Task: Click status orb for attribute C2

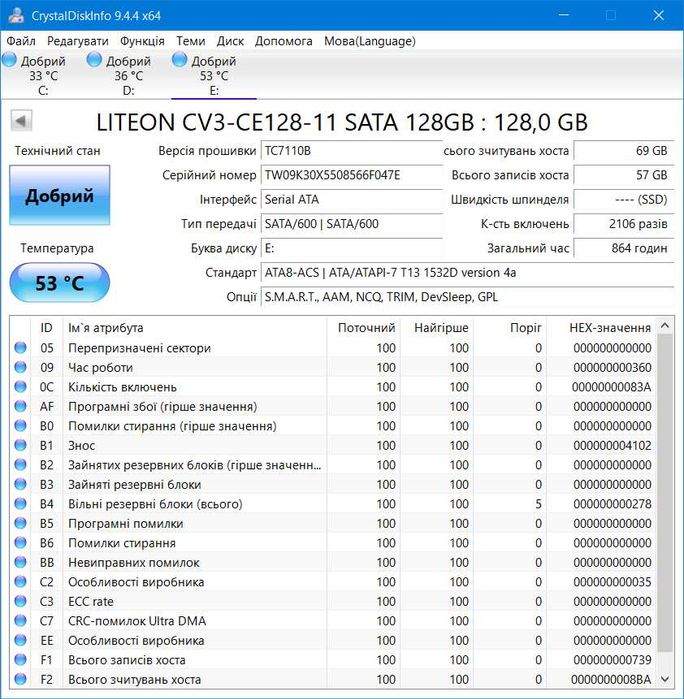Action: pos(21,582)
